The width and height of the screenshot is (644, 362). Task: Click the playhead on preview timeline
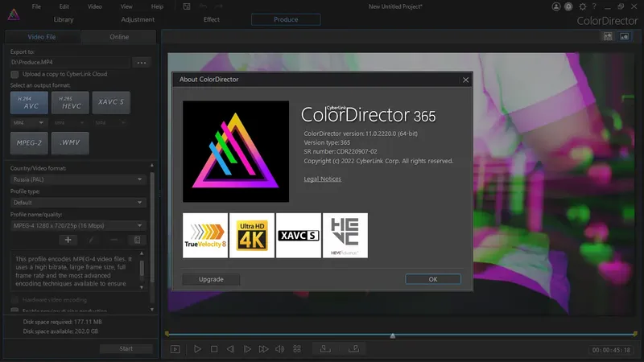click(x=393, y=335)
